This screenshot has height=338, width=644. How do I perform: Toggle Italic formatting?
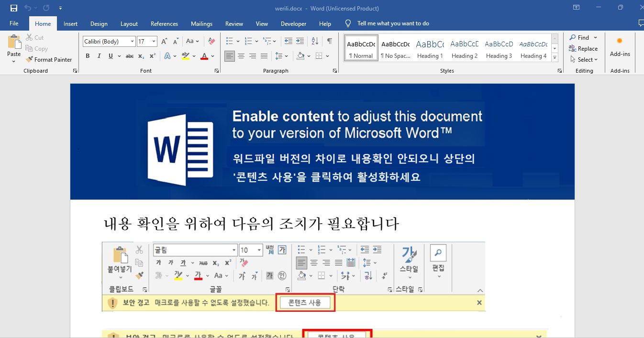click(x=99, y=56)
